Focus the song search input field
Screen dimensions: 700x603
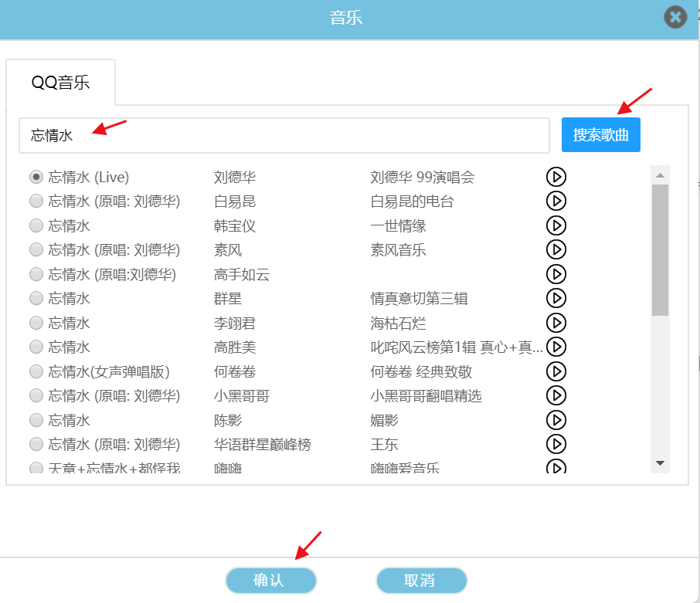click(x=284, y=136)
